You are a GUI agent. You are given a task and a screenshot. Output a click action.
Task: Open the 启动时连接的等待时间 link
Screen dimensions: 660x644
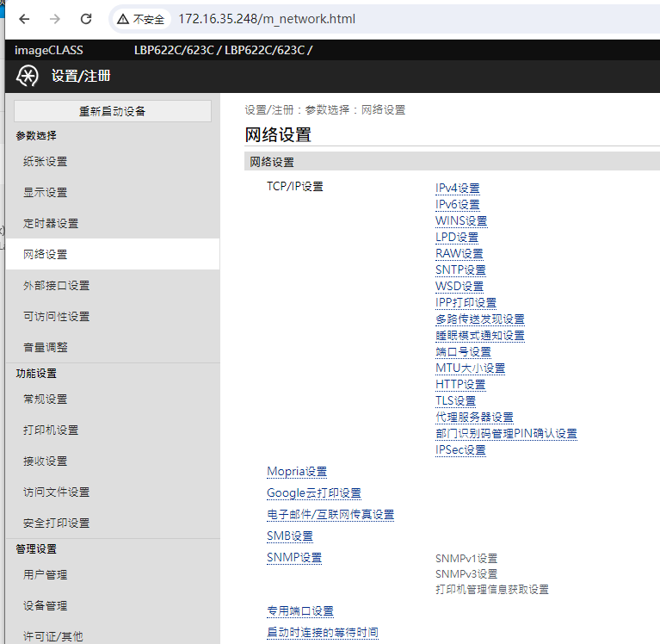pyautogui.click(x=323, y=633)
